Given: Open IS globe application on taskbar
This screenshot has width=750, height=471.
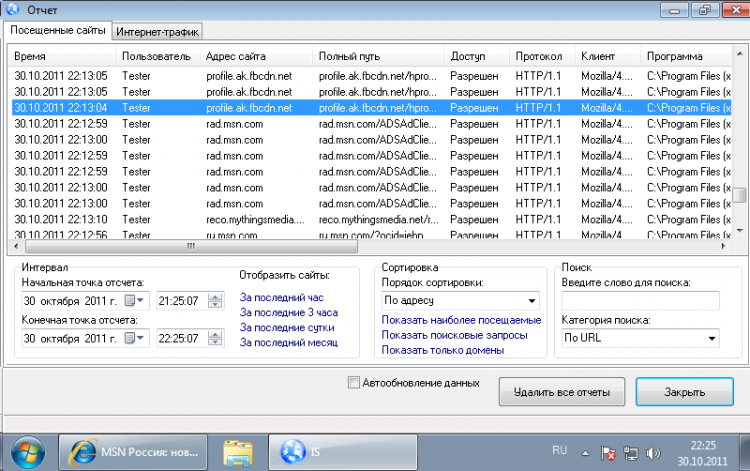Looking at the screenshot, I should pyautogui.click(x=342, y=452).
